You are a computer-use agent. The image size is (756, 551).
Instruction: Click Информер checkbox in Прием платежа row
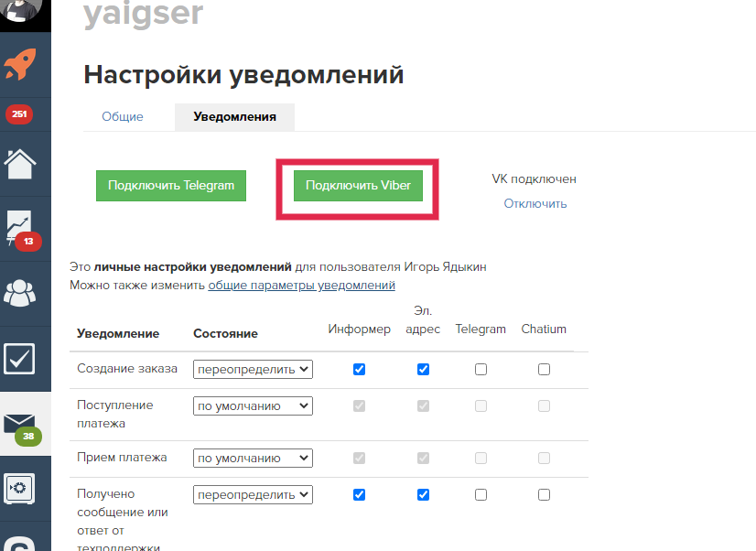click(x=359, y=458)
